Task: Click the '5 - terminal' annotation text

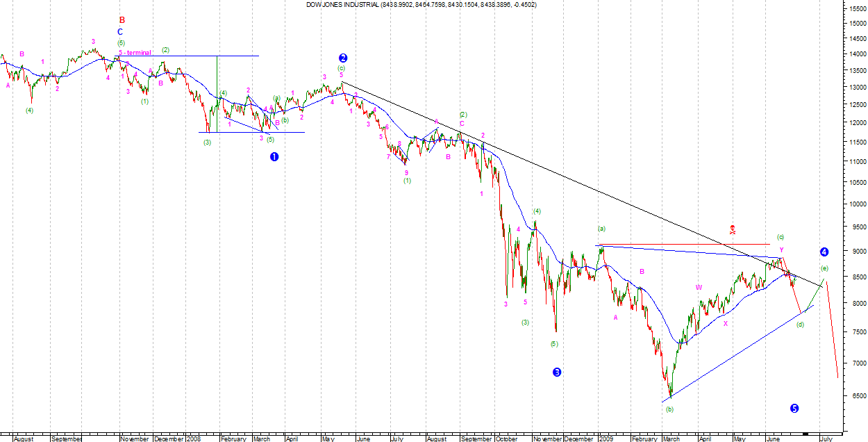Action: tap(135, 53)
